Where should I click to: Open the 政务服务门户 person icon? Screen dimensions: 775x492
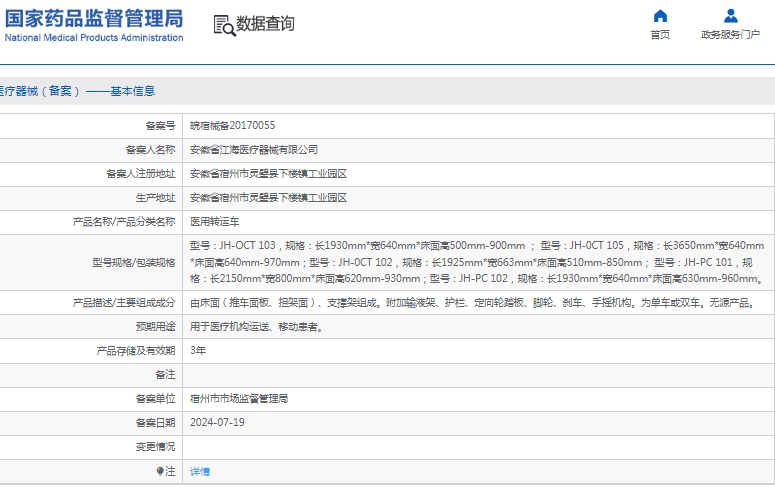731,16
